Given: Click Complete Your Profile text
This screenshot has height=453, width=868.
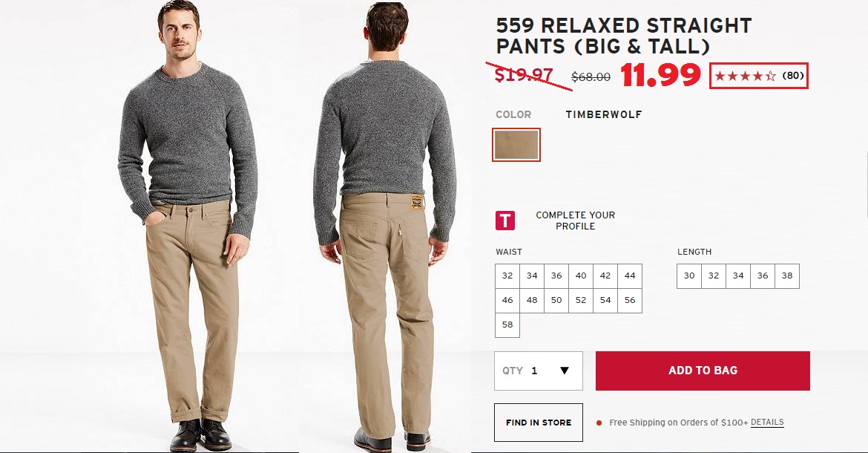Looking at the screenshot, I should [x=576, y=221].
